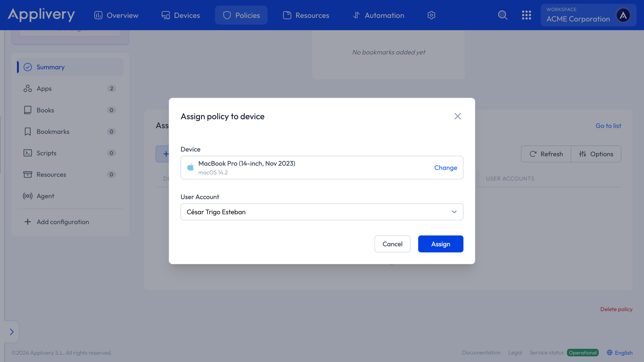Switch to the Devices menu
The width and height of the screenshot is (644, 362).
pos(181,15)
